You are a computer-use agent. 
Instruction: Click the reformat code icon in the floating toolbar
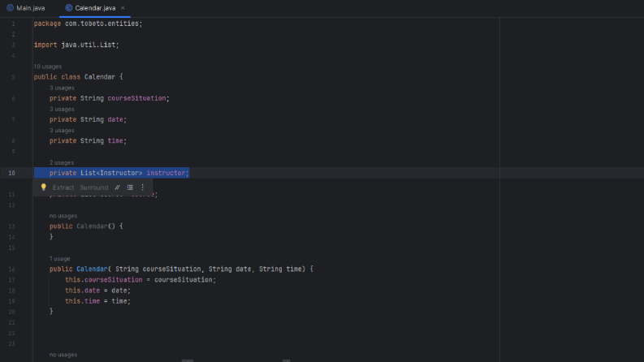click(x=130, y=187)
